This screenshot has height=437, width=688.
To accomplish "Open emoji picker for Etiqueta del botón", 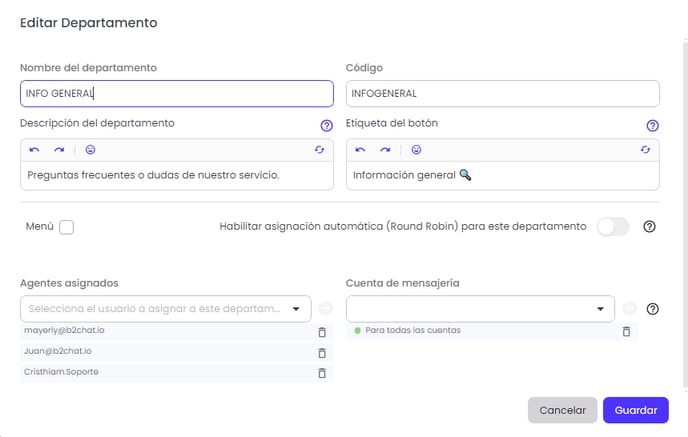I will [x=416, y=150].
